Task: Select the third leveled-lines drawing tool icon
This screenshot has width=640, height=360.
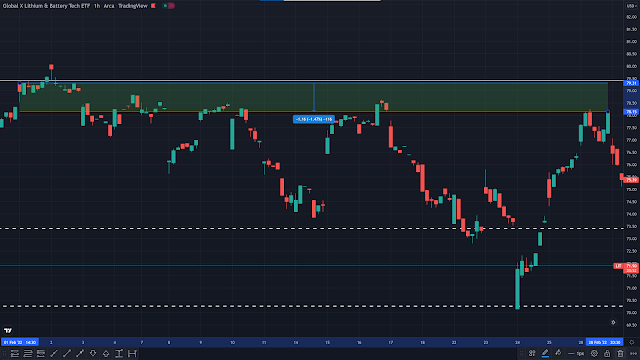Action: (41, 353)
